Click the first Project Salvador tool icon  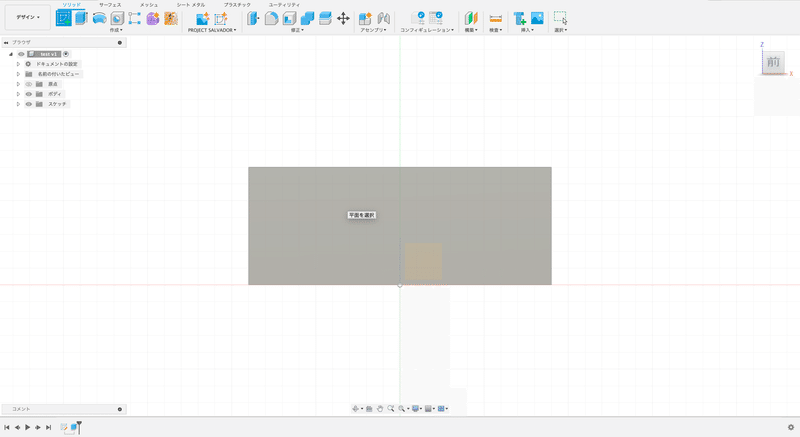coord(203,18)
